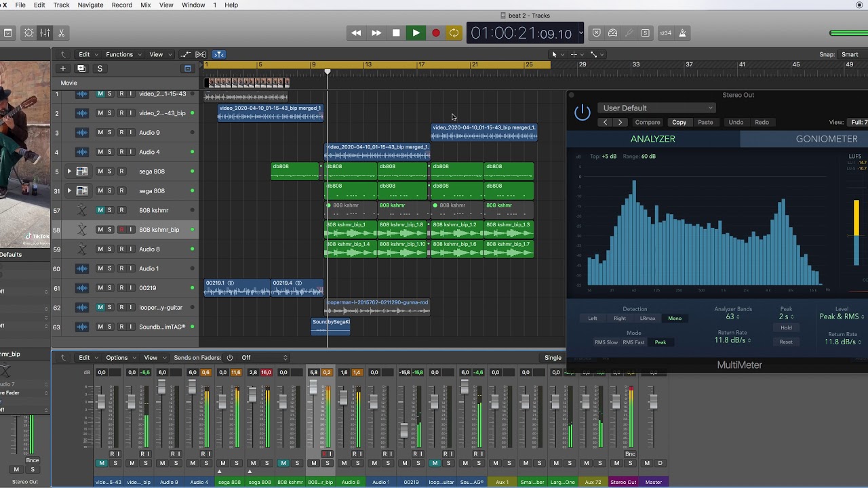Expand the sega 808 track stack number 31
The height and width of the screenshot is (488, 868).
pyautogui.click(x=68, y=191)
